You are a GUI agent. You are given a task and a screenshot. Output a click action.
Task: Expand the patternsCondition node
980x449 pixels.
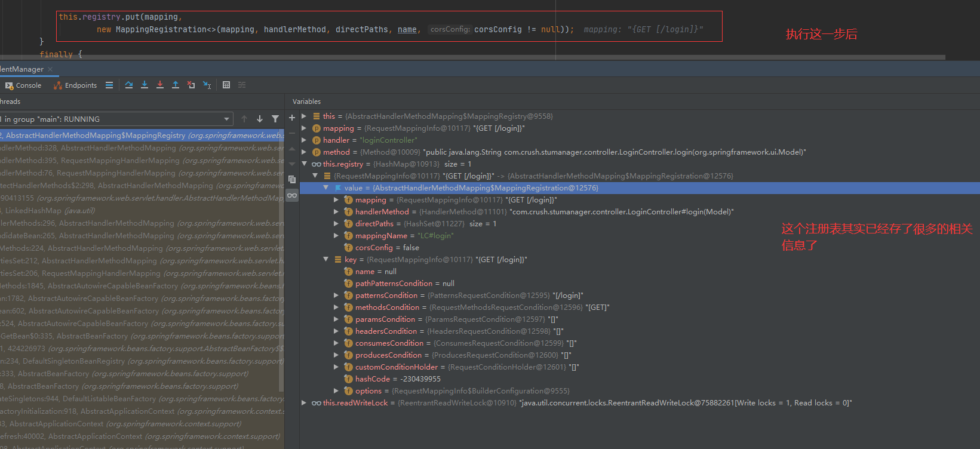coord(336,295)
